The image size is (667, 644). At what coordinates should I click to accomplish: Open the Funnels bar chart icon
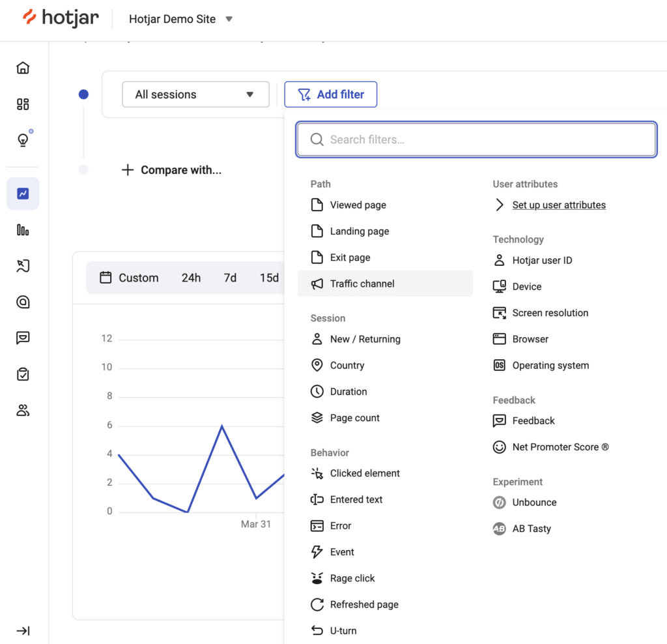(x=23, y=229)
